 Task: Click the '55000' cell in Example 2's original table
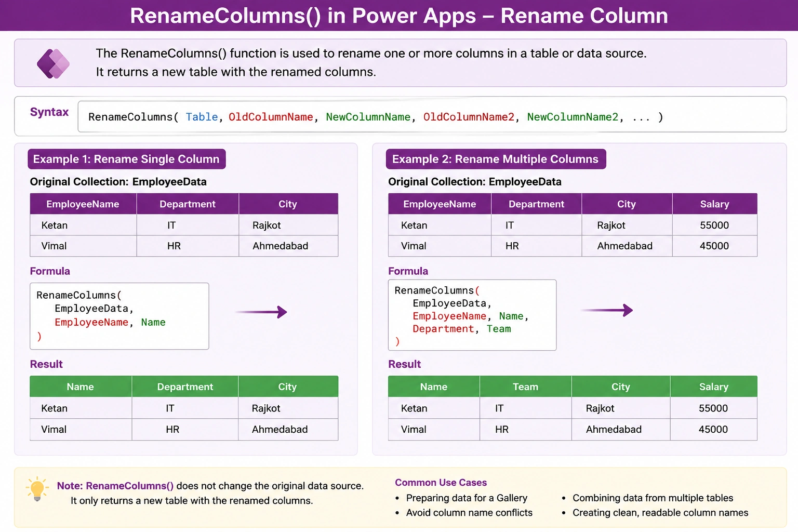715,225
